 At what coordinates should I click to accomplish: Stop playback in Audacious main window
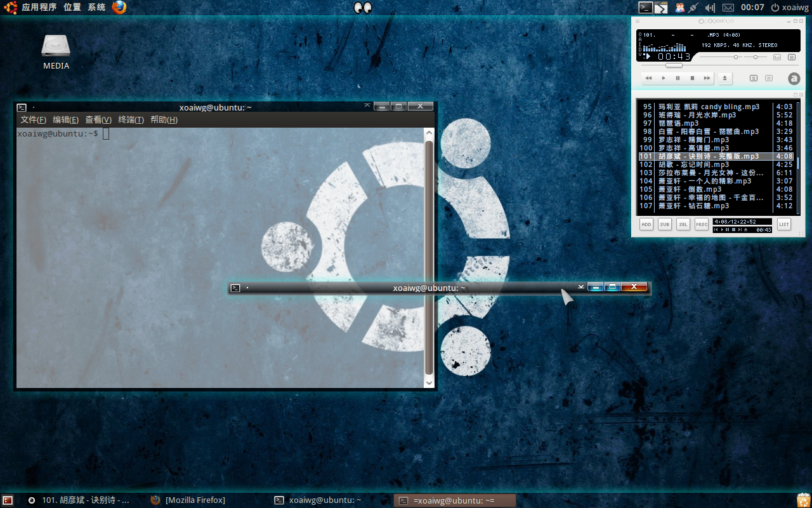(692, 78)
